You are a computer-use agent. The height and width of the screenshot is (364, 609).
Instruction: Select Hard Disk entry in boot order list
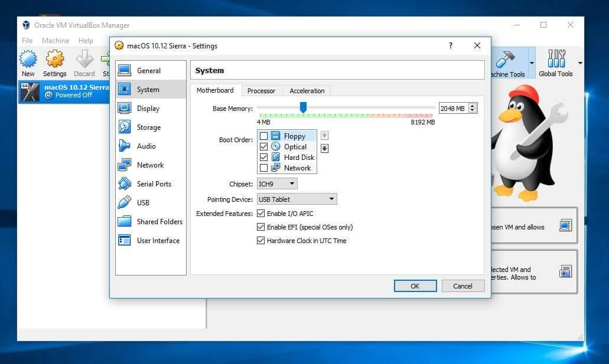286,157
